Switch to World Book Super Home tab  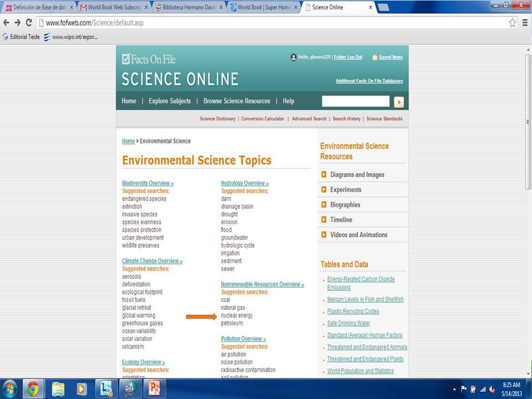(x=264, y=7)
